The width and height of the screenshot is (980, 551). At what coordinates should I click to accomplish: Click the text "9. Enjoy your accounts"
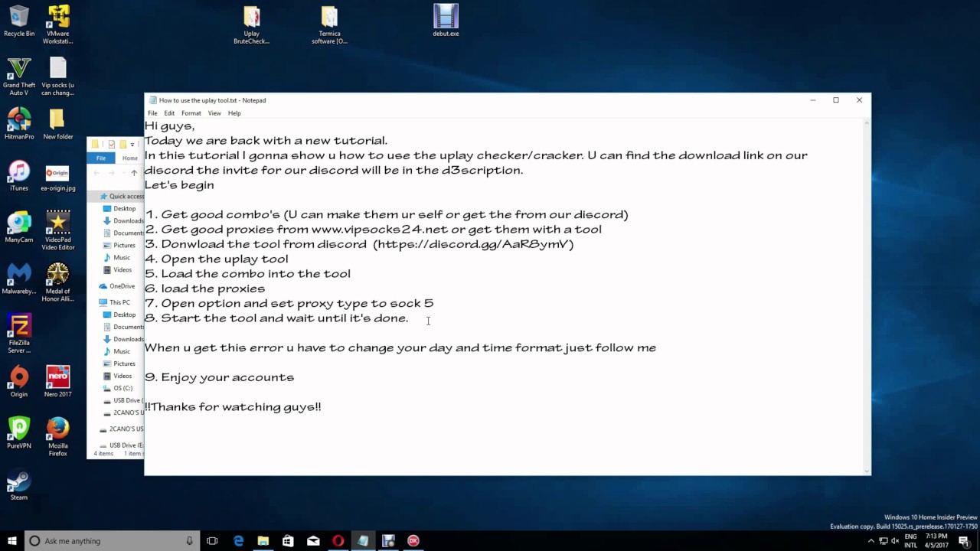click(x=220, y=377)
